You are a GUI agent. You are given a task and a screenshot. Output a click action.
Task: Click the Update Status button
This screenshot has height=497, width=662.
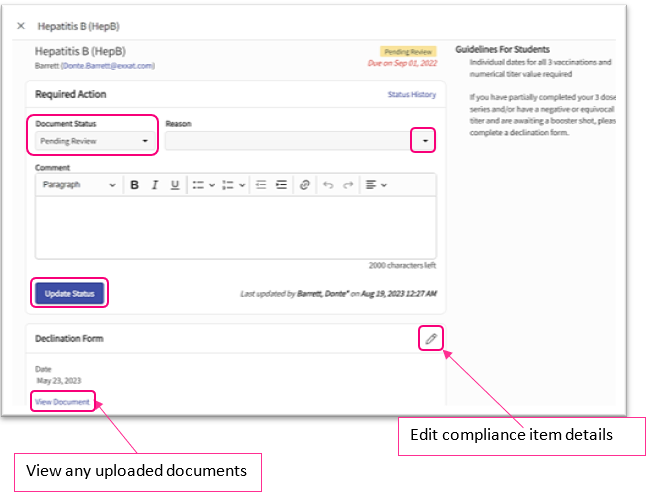click(69, 294)
